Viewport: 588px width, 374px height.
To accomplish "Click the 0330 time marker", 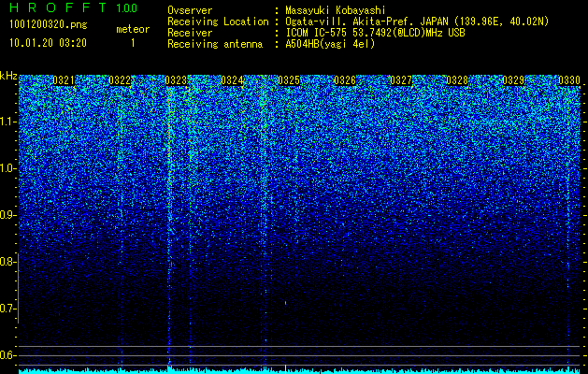I will click(569, 80).
